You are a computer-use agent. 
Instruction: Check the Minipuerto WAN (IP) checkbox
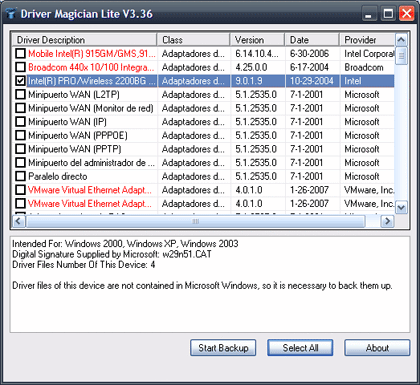coord(21,122)
